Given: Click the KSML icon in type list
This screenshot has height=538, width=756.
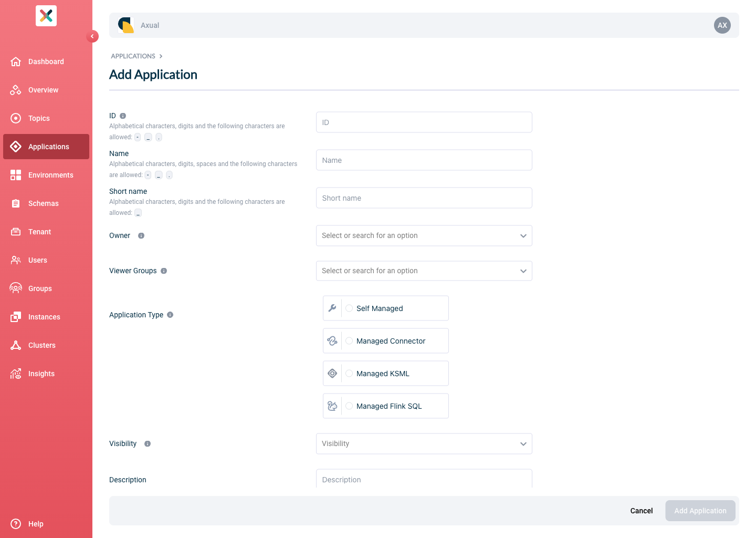Looking at the screenshot, I should (x=332, y=374).
